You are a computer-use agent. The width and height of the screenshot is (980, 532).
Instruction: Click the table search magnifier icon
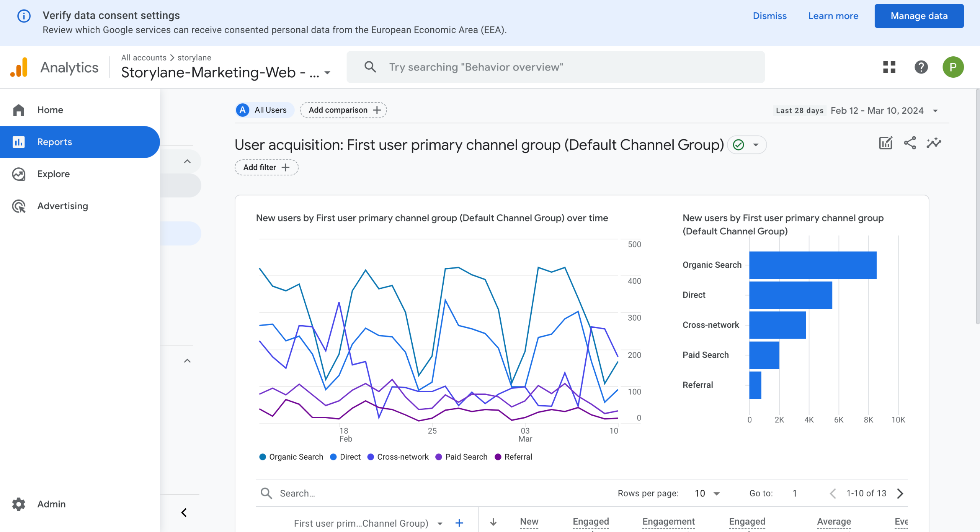(x=266, y=493)
